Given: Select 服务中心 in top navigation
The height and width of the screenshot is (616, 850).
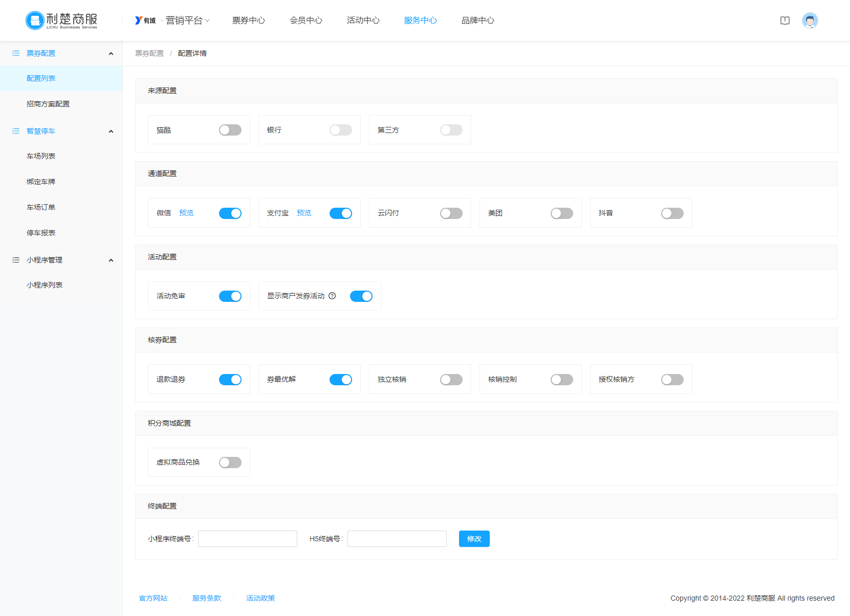Looking at the screenshot, I should tap(421, 20).
